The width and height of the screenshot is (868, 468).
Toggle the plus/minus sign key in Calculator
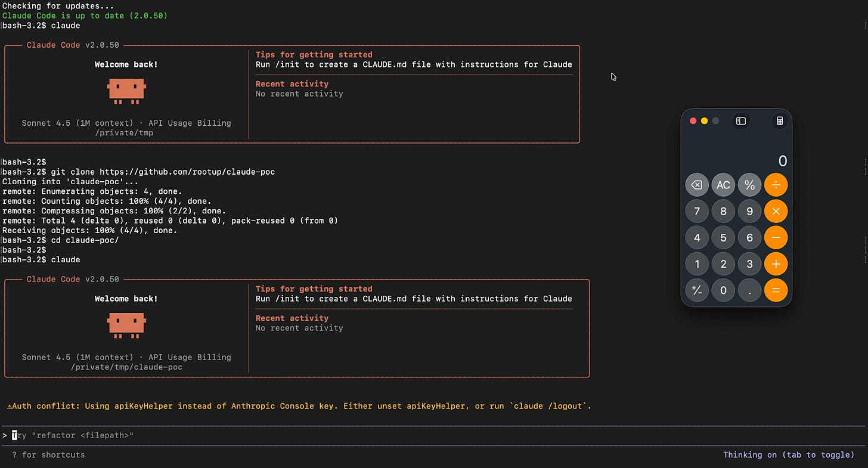[697, 290]
